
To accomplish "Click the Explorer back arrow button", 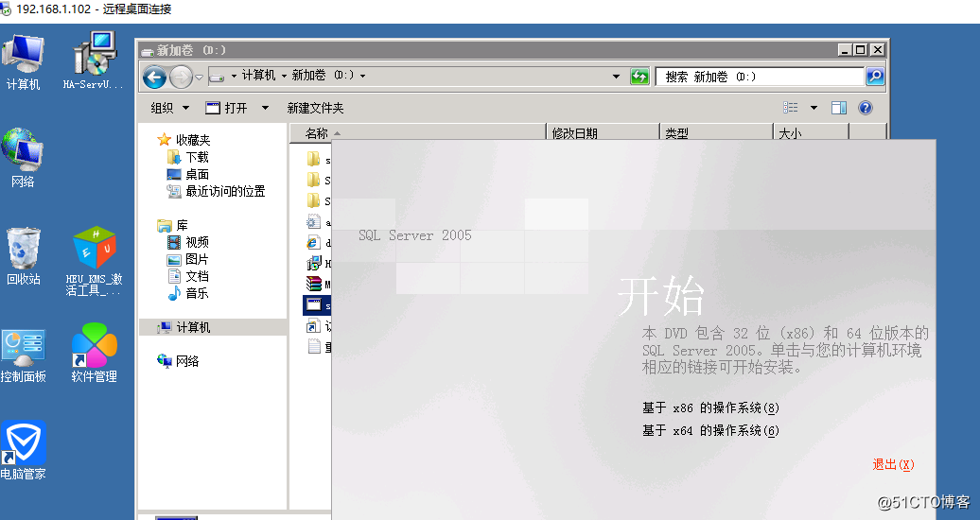I will pos(154,77).
